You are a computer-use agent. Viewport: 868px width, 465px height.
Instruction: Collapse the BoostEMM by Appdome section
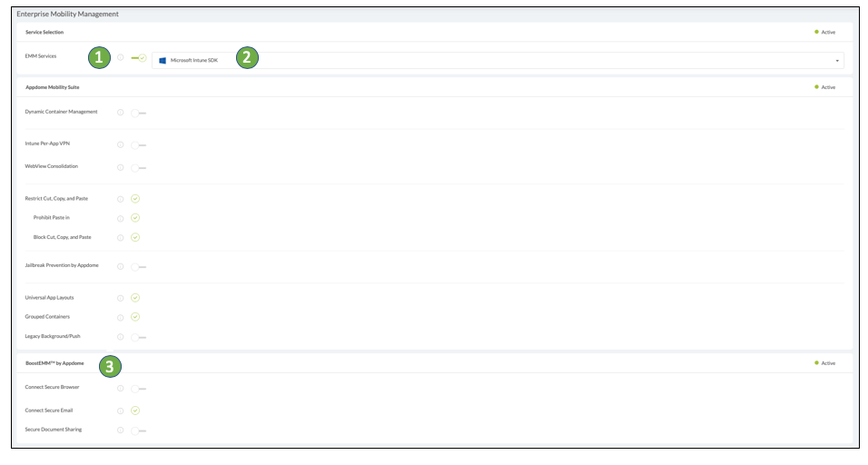coord(54,363)
